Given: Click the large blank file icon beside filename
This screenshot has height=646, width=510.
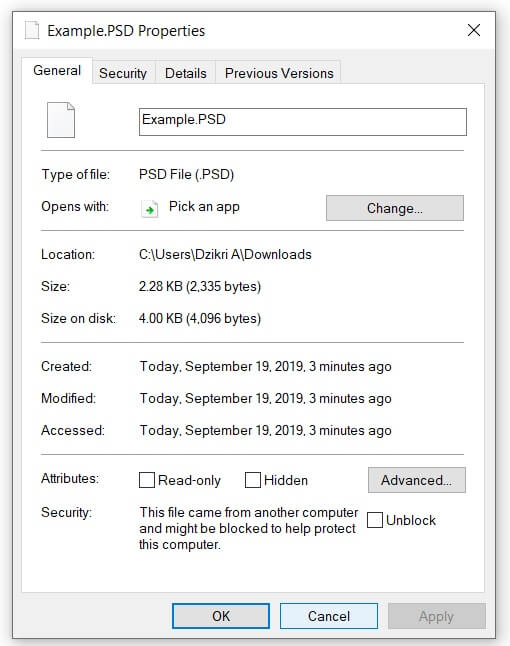Looking at the screenshot, I should pyautogui.click(x=61, y=120).
